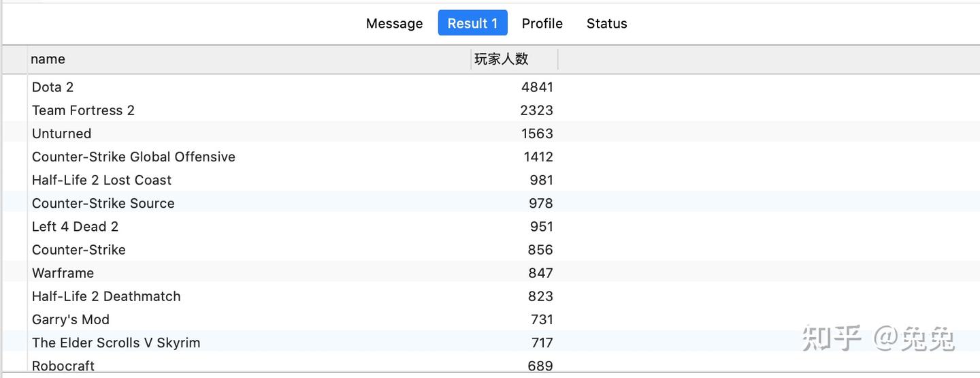Image resolution: width=980 pixels, height=378 pixels.
Task: Select the Garry's Mod row
Action: [70, 319]
